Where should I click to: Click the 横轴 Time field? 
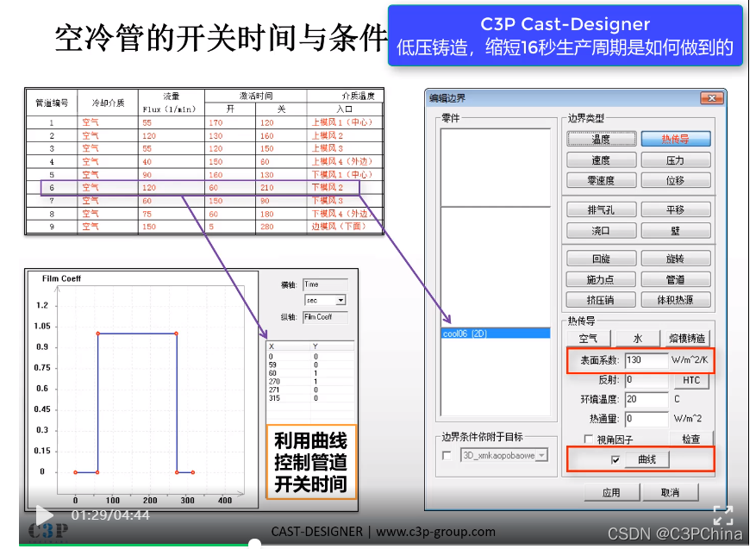[x=326, y=284]
